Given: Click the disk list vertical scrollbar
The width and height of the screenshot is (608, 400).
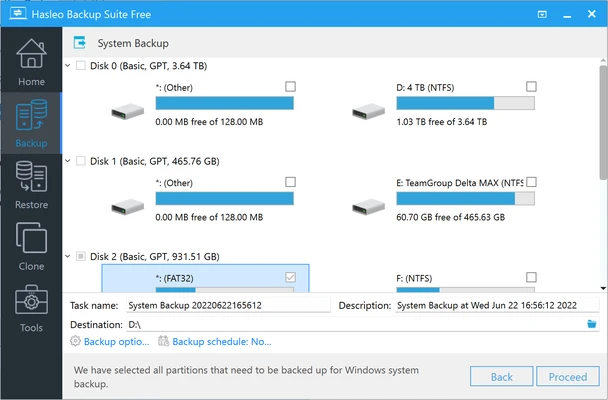Looking at the screenshot, I should 603,124.
